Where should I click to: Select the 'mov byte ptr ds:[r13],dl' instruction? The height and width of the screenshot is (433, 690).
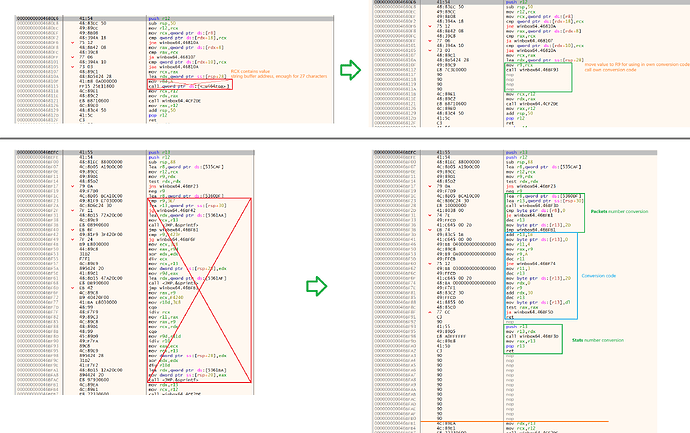point(537,302)
